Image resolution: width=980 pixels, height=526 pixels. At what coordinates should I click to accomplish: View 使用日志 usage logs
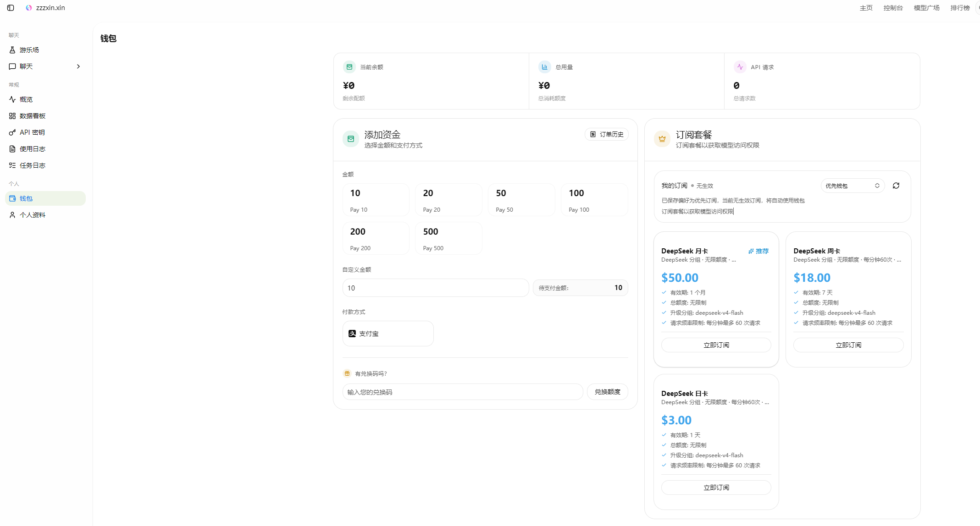pyautogui.click(x=45, y=149)
